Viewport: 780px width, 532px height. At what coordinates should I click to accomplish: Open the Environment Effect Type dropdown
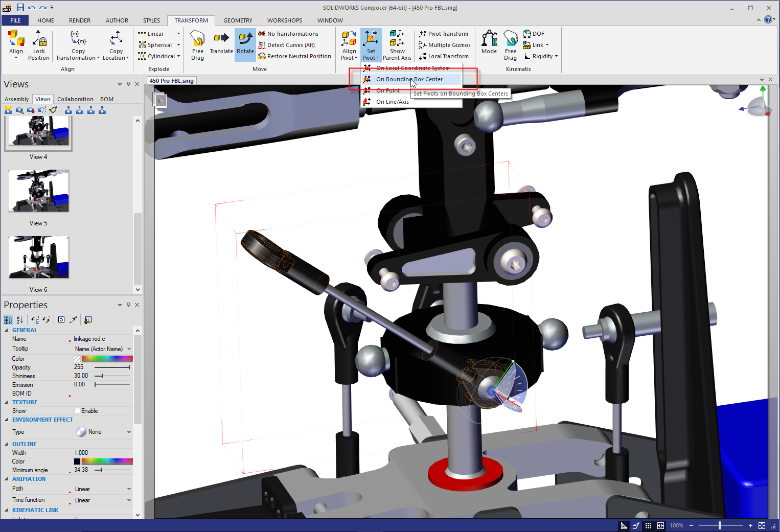pos(129,432)
